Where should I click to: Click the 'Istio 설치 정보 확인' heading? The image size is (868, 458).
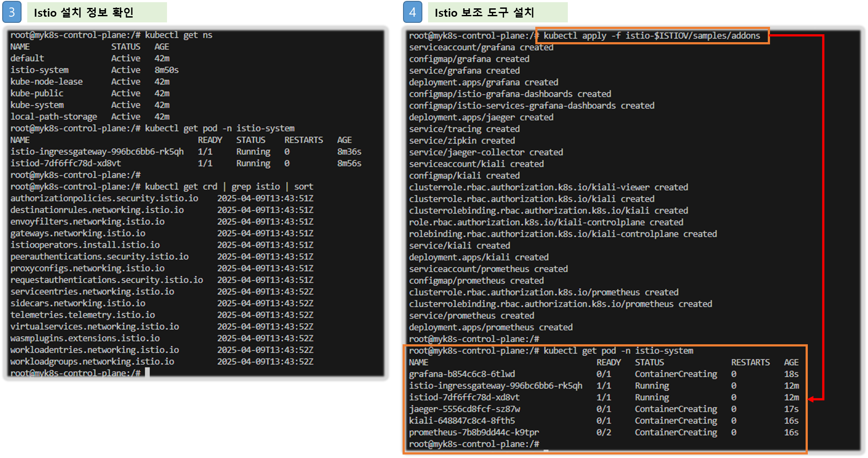click(x=84, y=12)
